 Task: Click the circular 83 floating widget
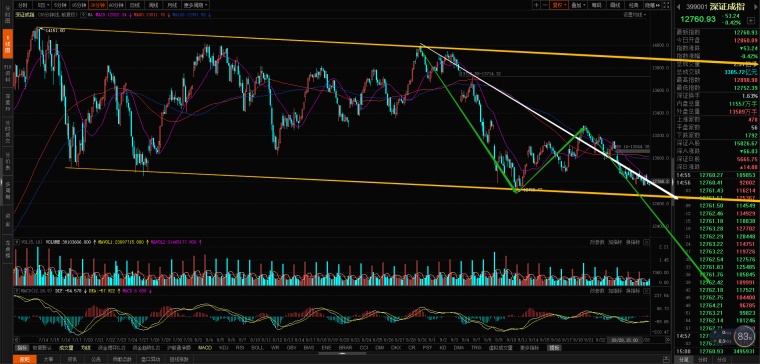pyautogui.click(x=741, y=335)
